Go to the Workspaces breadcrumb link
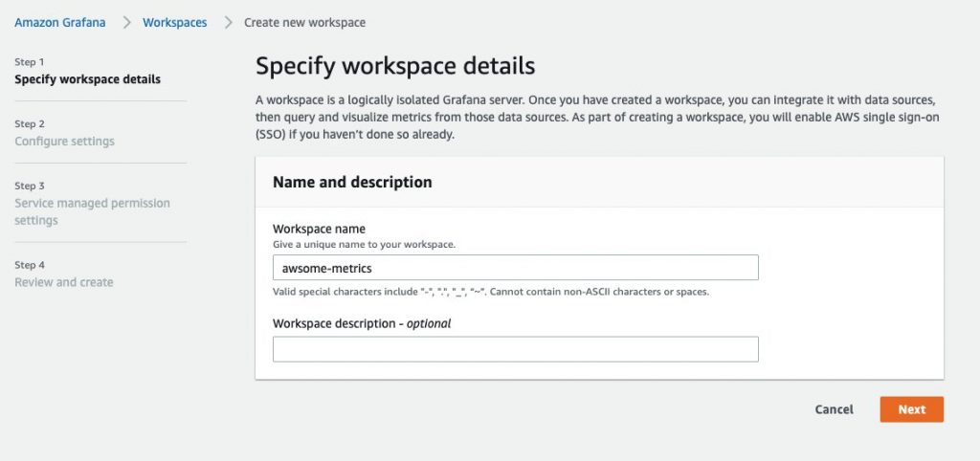 click(174, 23)
